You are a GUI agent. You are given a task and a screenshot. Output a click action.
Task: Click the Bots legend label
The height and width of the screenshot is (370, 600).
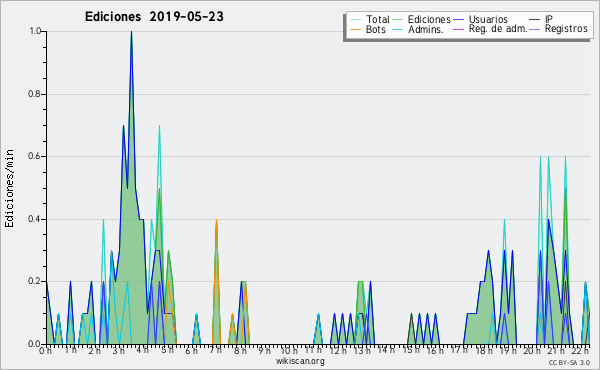tap(375, 29)
